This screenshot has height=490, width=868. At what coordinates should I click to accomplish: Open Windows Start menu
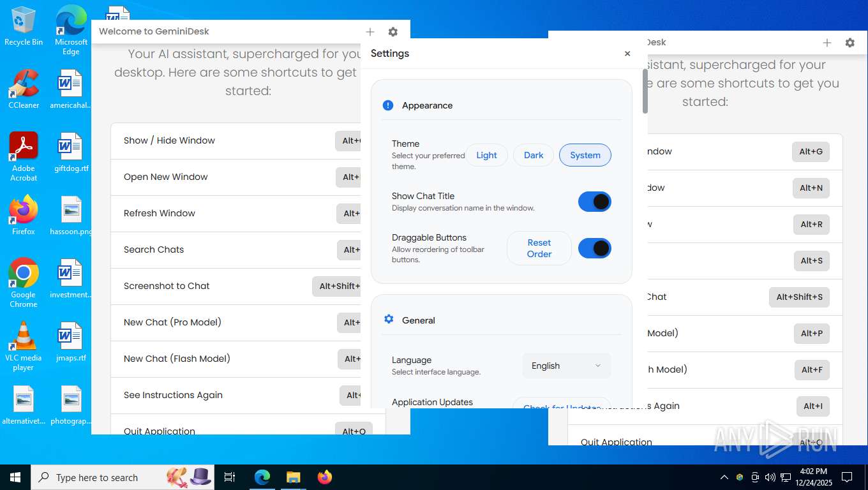[x=15, y=477]
